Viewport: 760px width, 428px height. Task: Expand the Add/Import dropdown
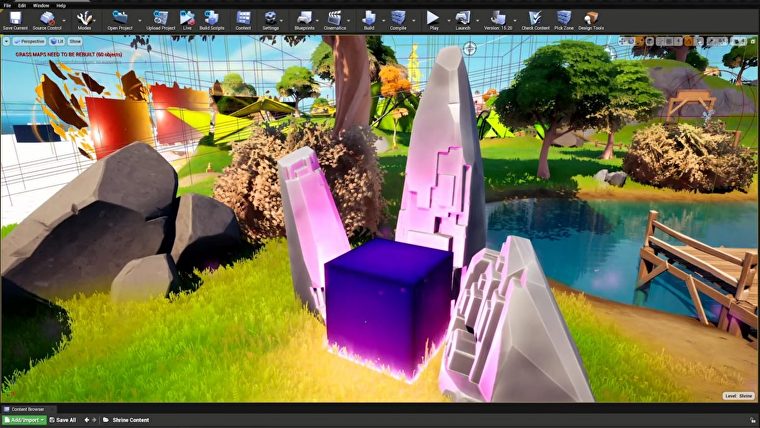24,420
